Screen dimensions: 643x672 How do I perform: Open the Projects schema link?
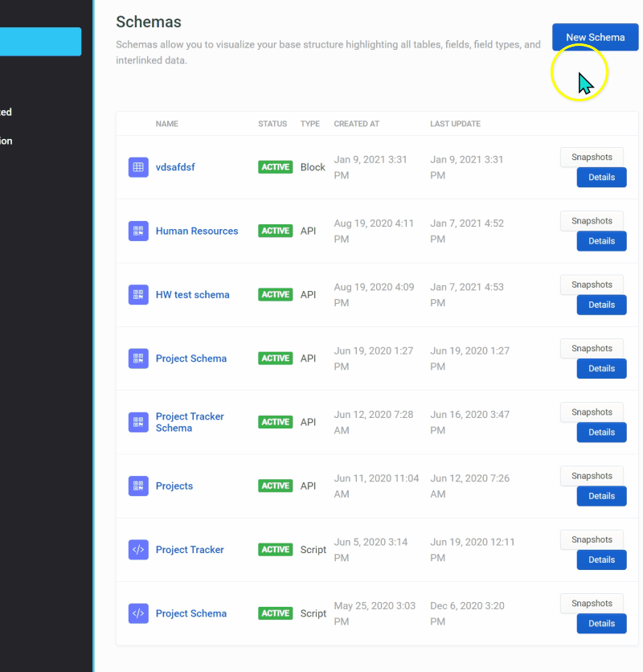(x=174, y=486)
